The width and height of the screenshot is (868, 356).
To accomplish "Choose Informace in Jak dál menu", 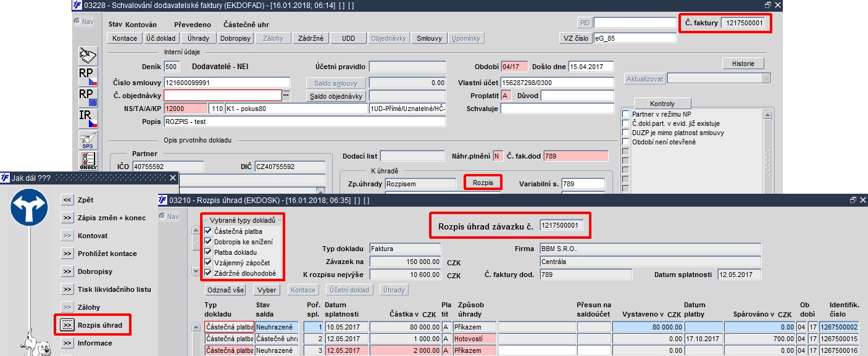I will coord(95,343).
